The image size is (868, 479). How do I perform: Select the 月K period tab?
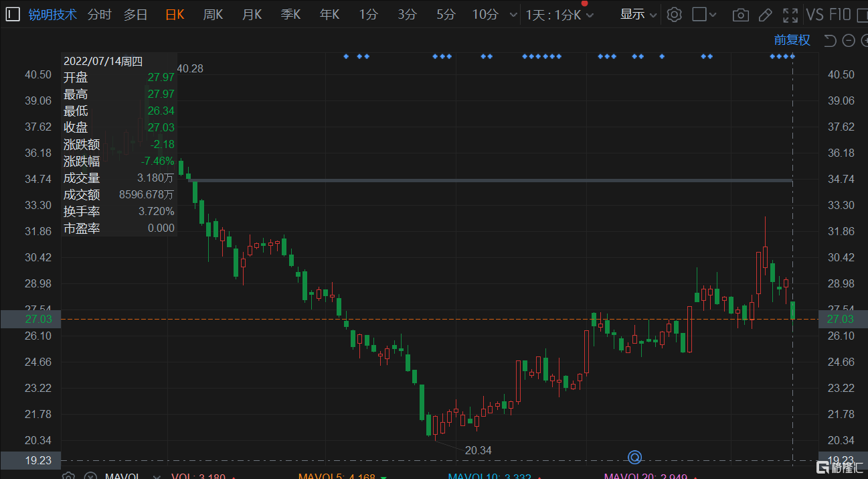coord(252,14)
